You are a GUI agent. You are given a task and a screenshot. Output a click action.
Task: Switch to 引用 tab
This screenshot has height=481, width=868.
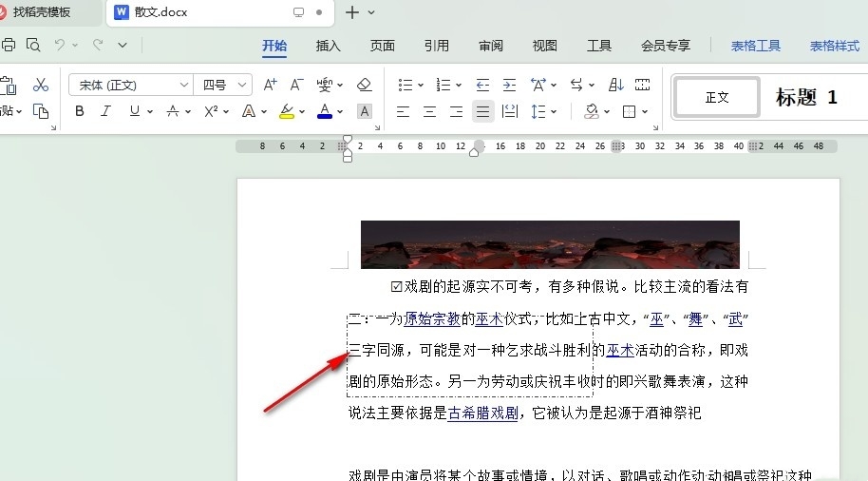click(436, 46)
